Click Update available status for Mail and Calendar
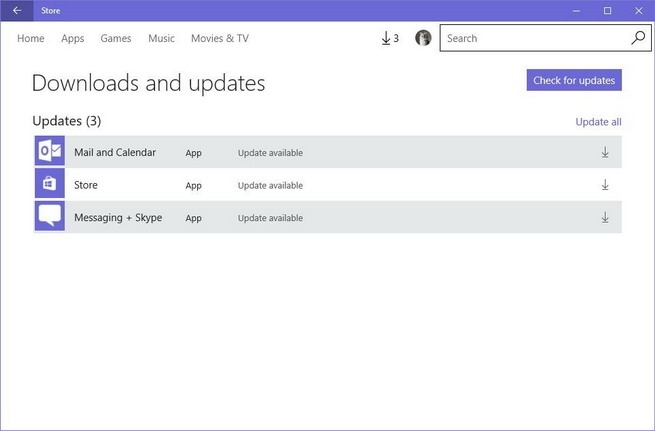The width and height of the screenshot is (655, 431). pos(270,153)
